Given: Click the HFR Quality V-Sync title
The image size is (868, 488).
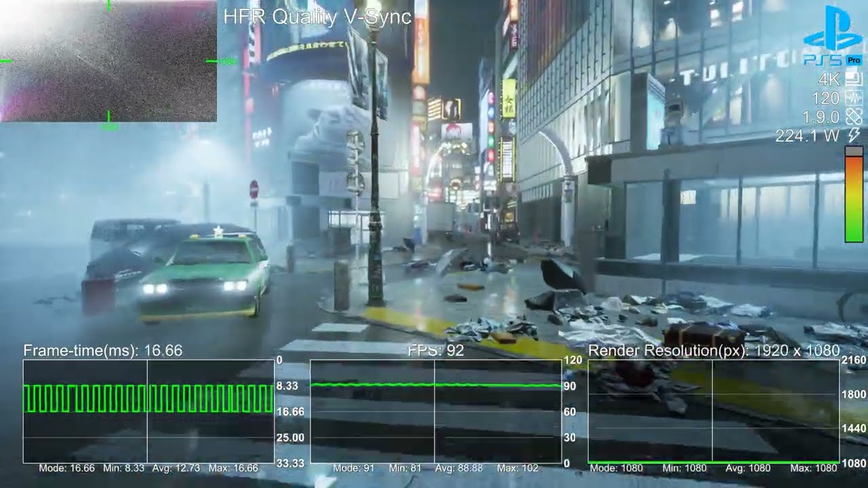Looking at the screenshot, I should 317,16.
